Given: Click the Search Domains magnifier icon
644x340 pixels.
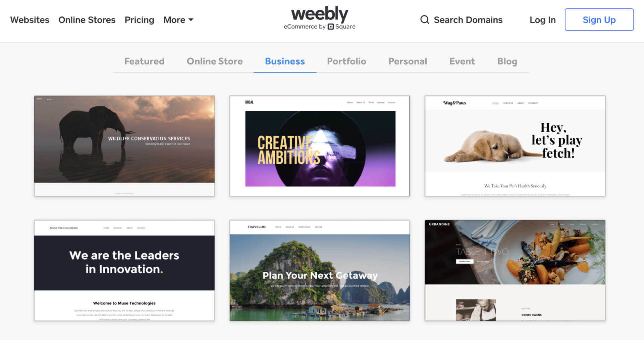Looking at the screenshot, I should point(425,20).
